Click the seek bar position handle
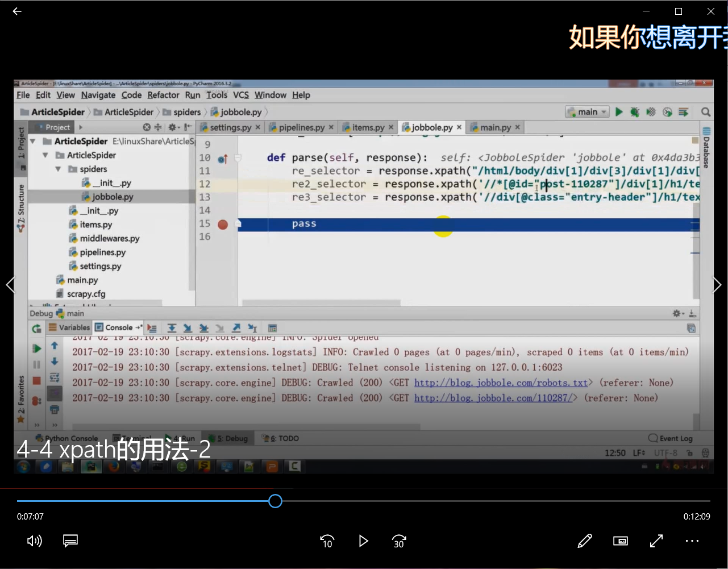This screenshot has width=728, height=569. pyautogui.click(x=275, y=501)
